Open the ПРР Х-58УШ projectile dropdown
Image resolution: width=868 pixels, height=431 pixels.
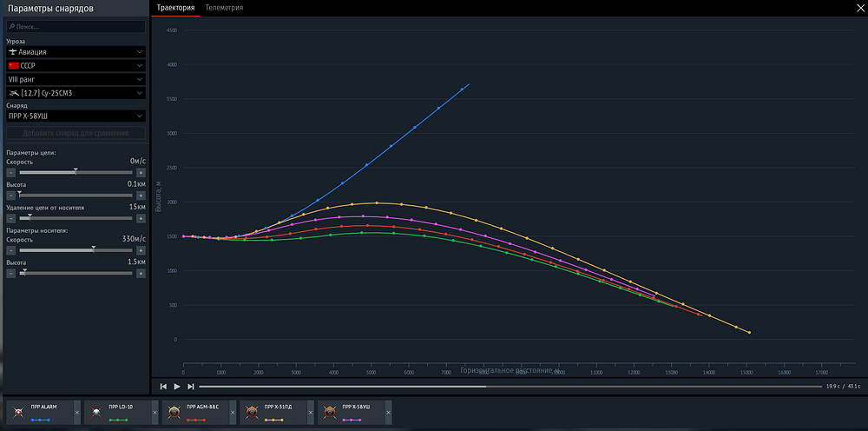tap(76, 116)
